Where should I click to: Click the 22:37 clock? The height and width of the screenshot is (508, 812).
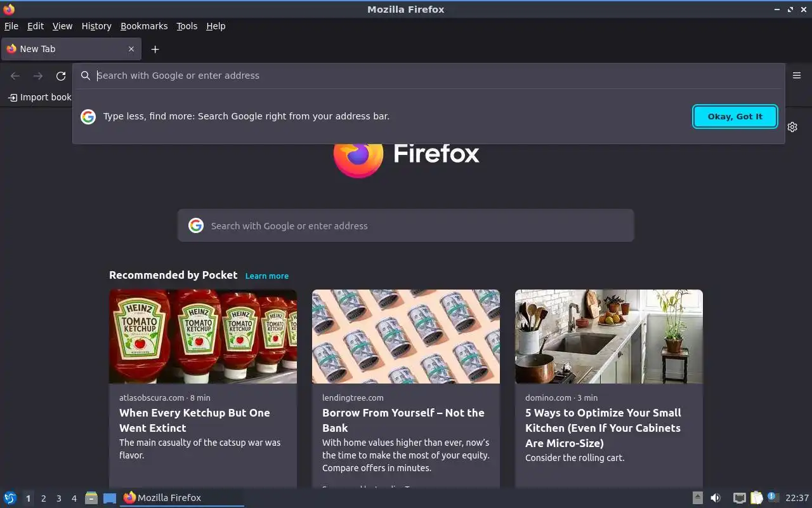coord(797,498)
